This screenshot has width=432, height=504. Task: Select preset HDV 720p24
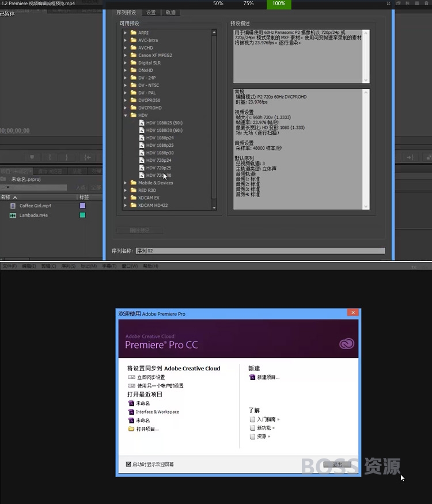tap(158, 160)
